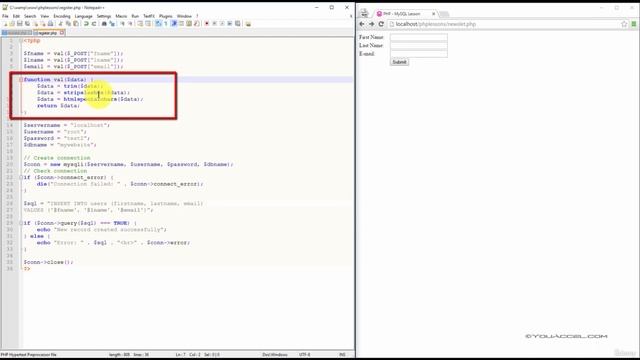640x360 pixels.
Task: Toggle Word Wrap in the toolbar
Action: tap(157, 24)
